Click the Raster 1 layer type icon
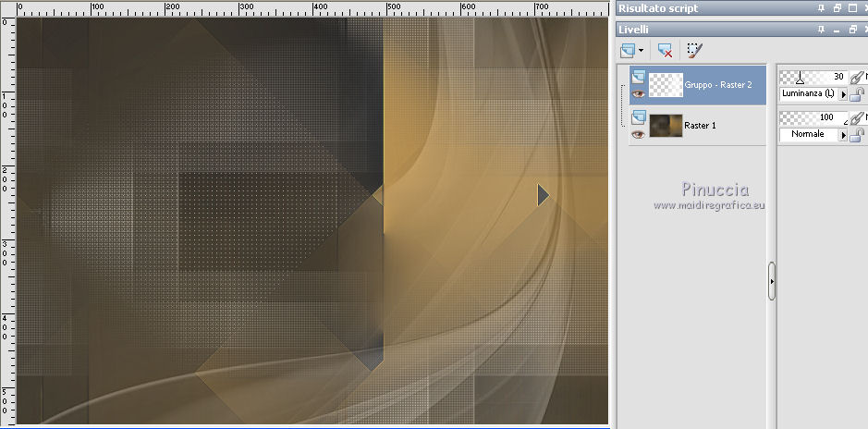 [638, 117]
